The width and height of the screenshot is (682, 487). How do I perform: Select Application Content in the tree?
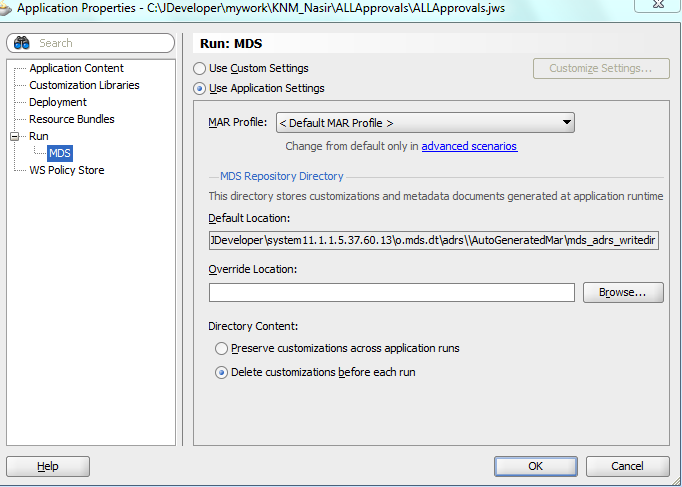[77, 68]
